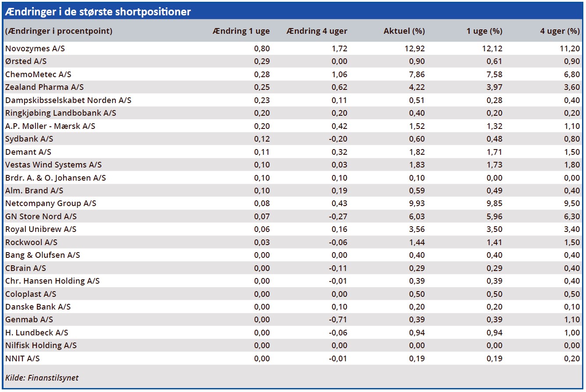Select the Dampskibsselskabet Norden A/S row
The image size is (586, 392).
68,100
